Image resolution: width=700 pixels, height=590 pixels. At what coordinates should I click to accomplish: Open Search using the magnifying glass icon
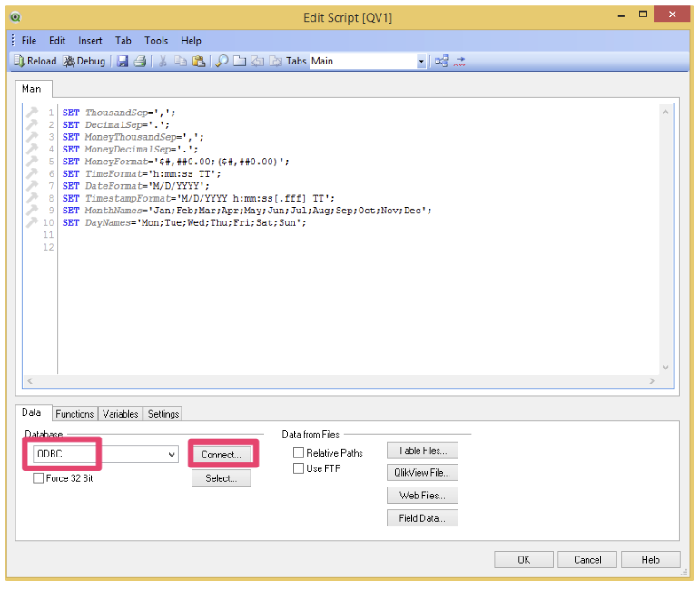(x=222, y=62)
